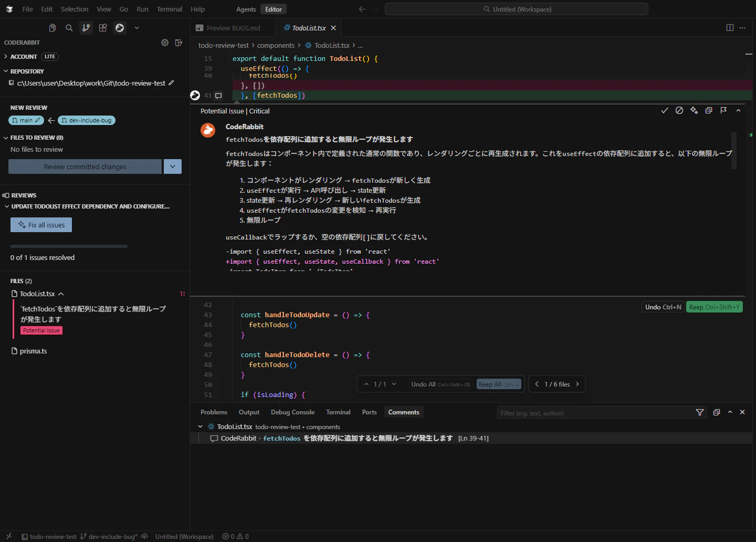Go to previous file in review bar
Screen dimensions: 756x542
[537, 384]
